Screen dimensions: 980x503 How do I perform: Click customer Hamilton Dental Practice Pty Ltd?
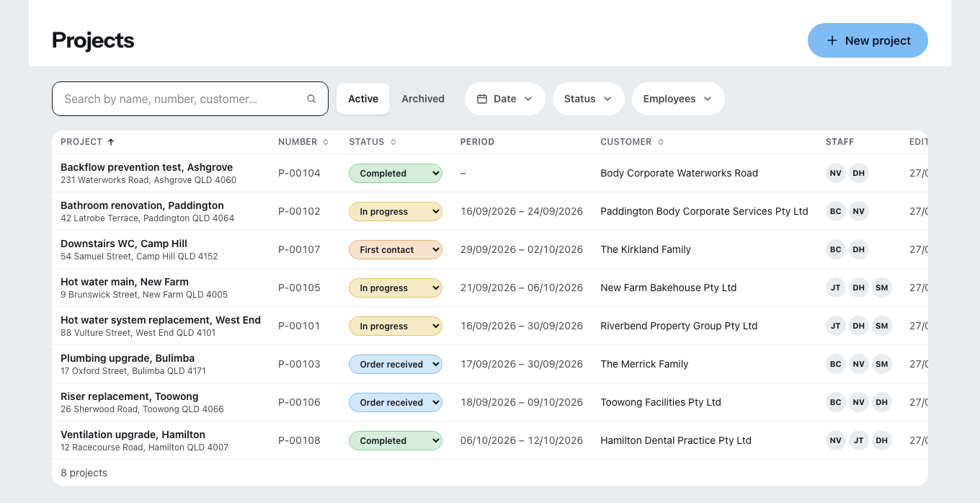pyautogui.click(x=676, y=440)
